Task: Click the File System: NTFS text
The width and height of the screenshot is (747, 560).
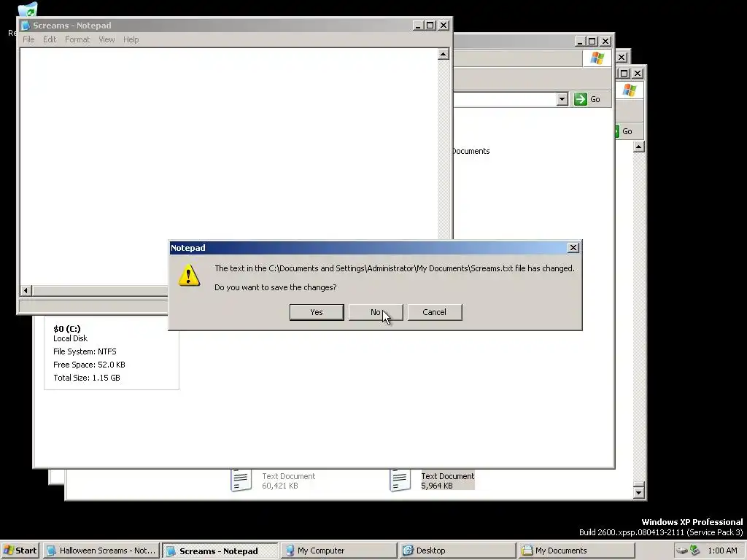Action: point(85,351)
